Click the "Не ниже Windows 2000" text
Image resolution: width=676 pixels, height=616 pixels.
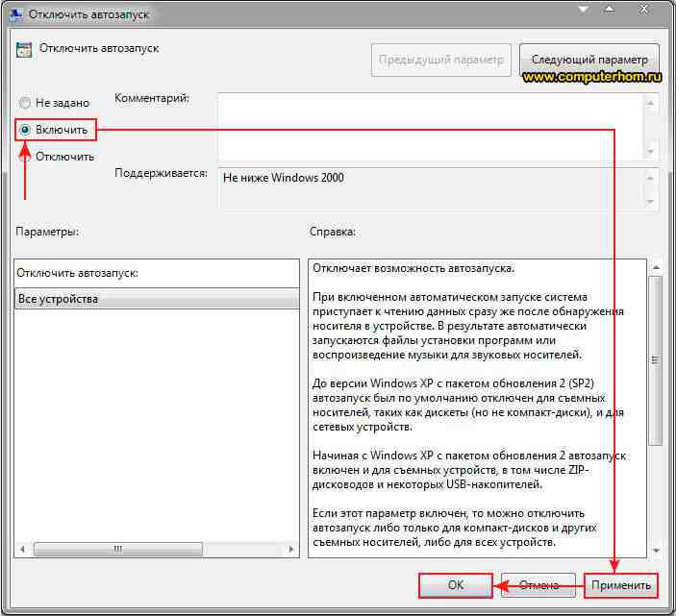click(284, 178)
